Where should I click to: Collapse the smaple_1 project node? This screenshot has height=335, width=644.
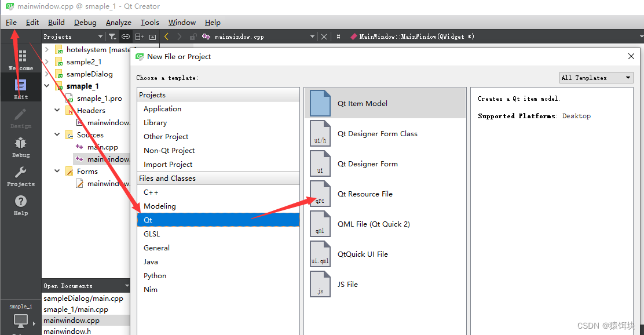pyautogui.click(x=47, y=86)
